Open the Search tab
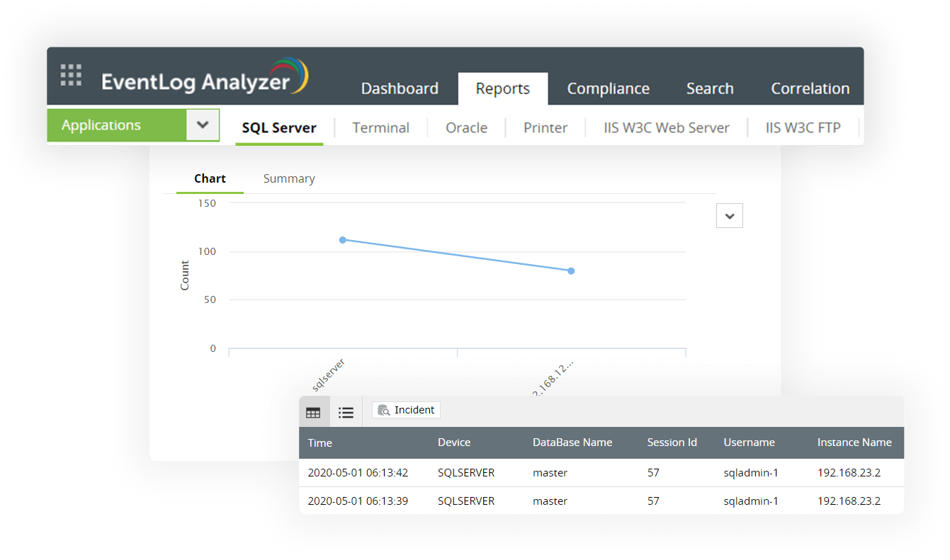This screenshot has width=950, height=560. coord(710,88)
